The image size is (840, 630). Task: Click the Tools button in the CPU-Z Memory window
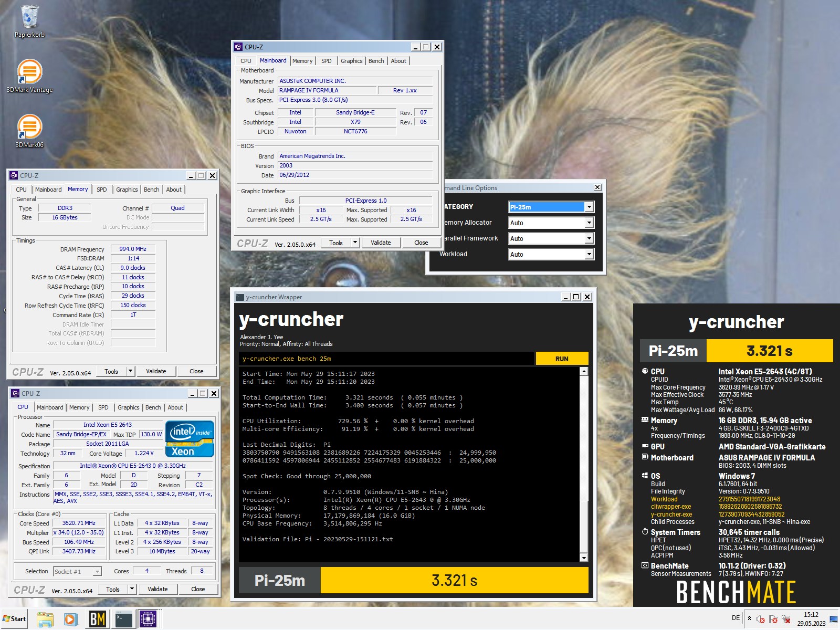tap(111, 371)
